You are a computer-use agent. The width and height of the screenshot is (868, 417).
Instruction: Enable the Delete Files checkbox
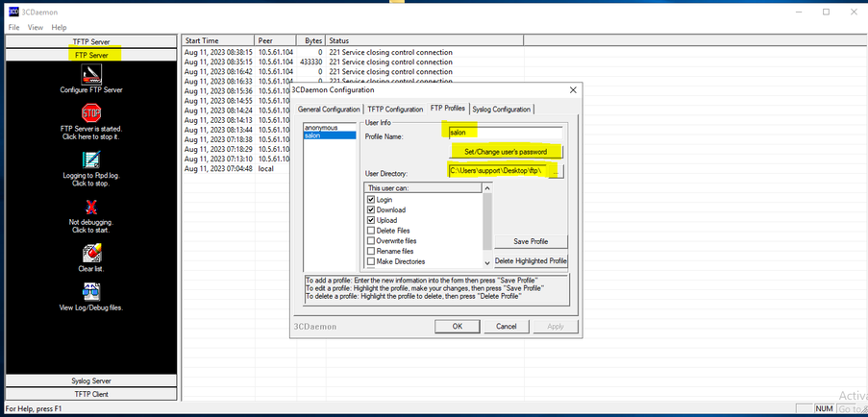click(x=371, y=230)
